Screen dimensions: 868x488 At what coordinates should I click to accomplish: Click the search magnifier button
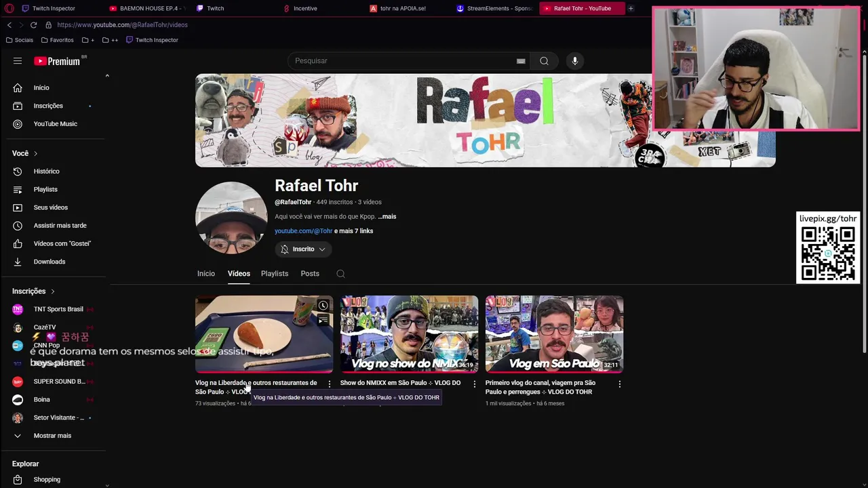point(544,61)
